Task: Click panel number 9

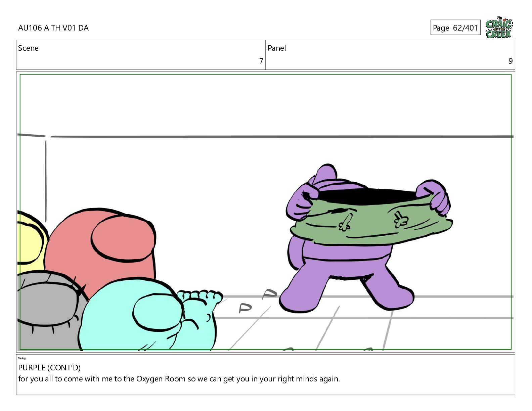Action: (x=511, y=61)
